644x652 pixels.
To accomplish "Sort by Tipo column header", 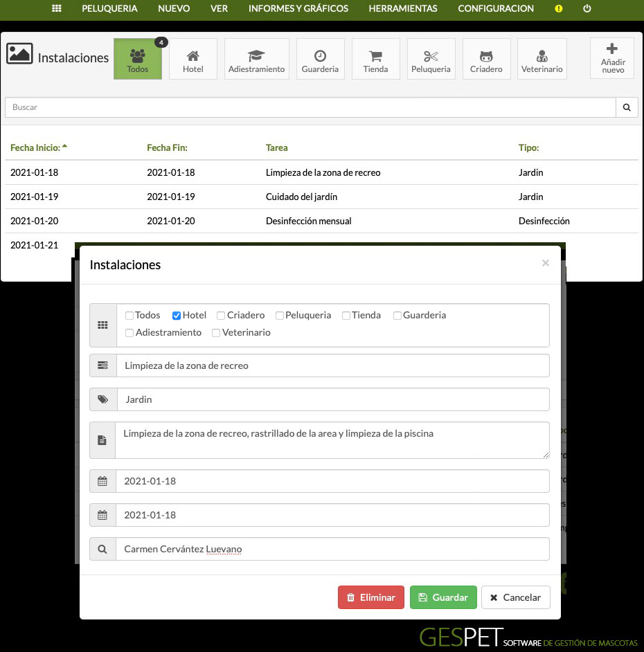I will coord(529,147).
